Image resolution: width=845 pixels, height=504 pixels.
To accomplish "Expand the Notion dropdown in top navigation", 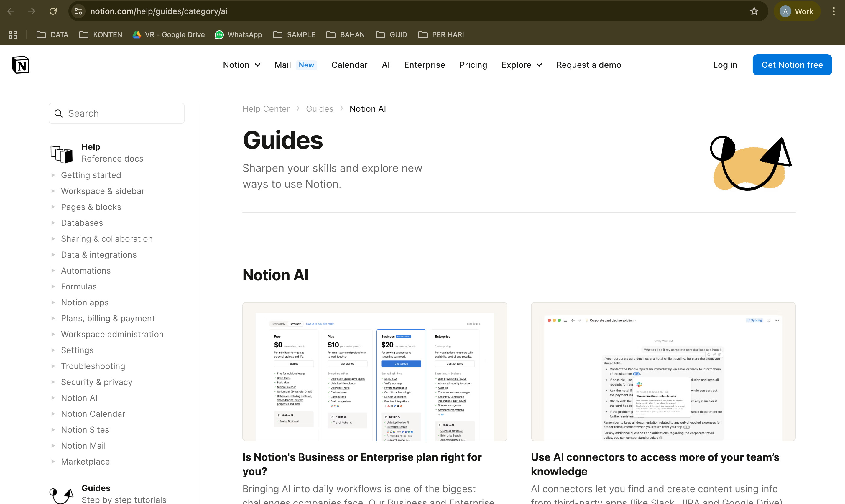I will 241,65.
